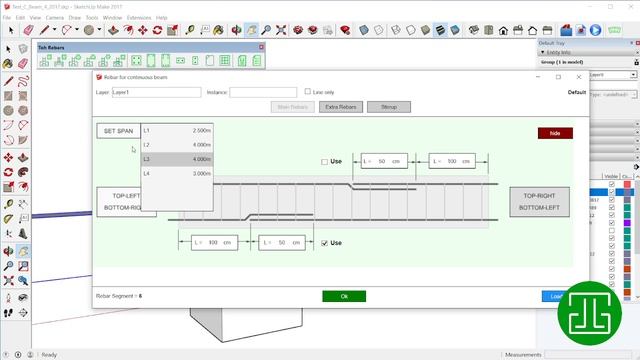
Task: Pick the Pie tool in left toolbar
Action: pos(23,140)
